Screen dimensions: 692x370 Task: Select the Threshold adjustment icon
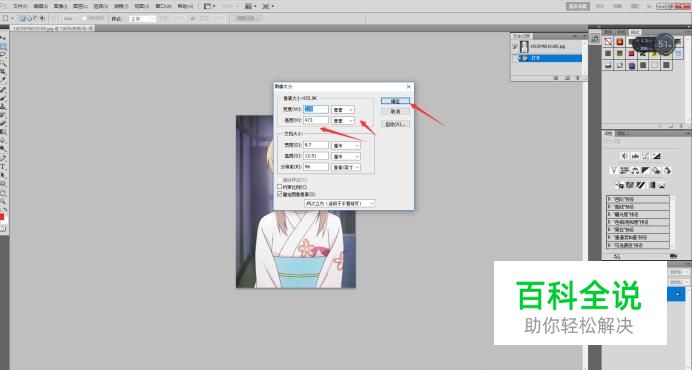641,185
